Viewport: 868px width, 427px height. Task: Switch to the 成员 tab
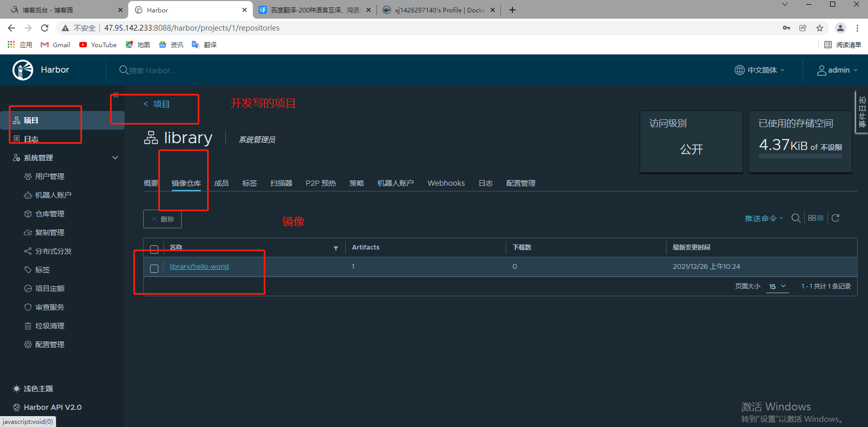coord(222,183)
